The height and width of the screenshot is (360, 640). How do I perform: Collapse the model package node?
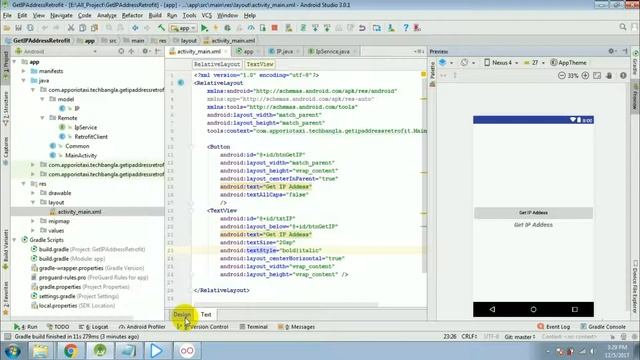click(x=42, y=99)
